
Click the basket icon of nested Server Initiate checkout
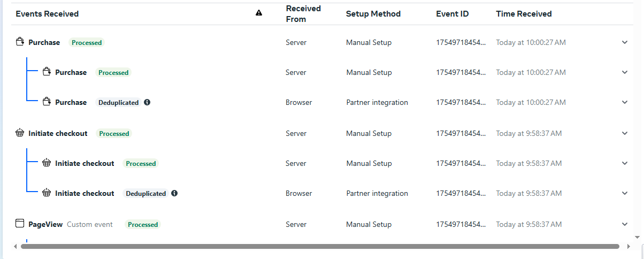[47, 163]
